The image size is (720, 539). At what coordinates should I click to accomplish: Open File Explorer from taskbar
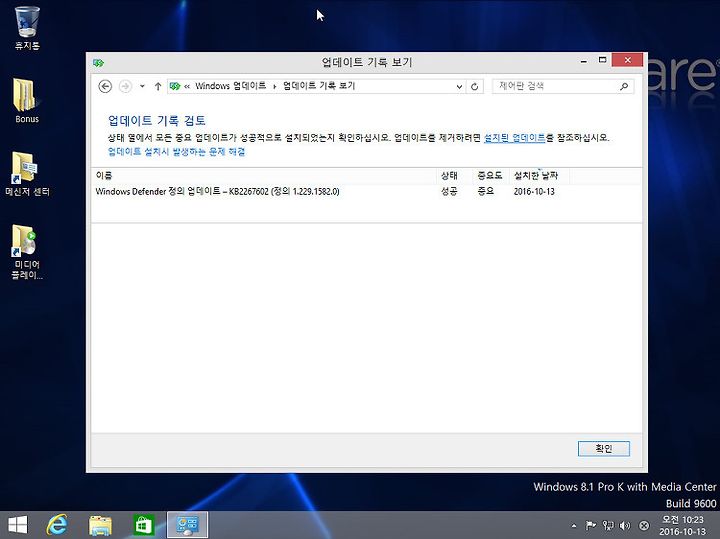tap(100, 524)
